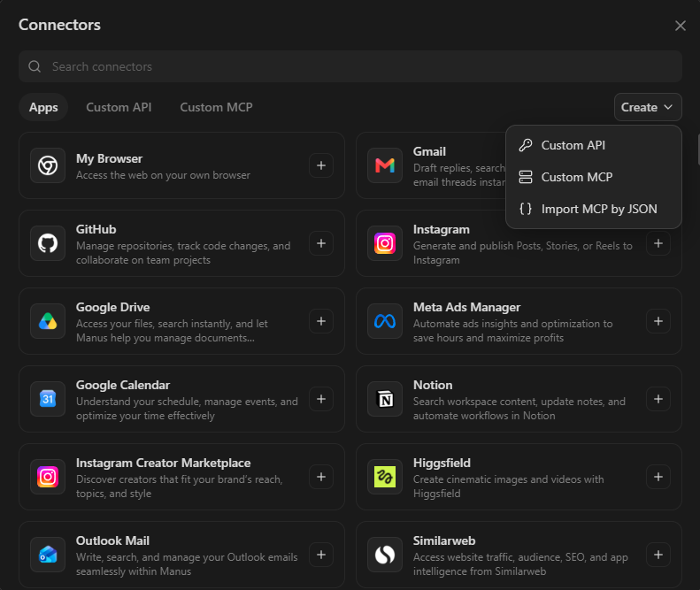Screen dimensions: 700x590
Task: Click the Google Drive logo icon
Action: (48, 321)
